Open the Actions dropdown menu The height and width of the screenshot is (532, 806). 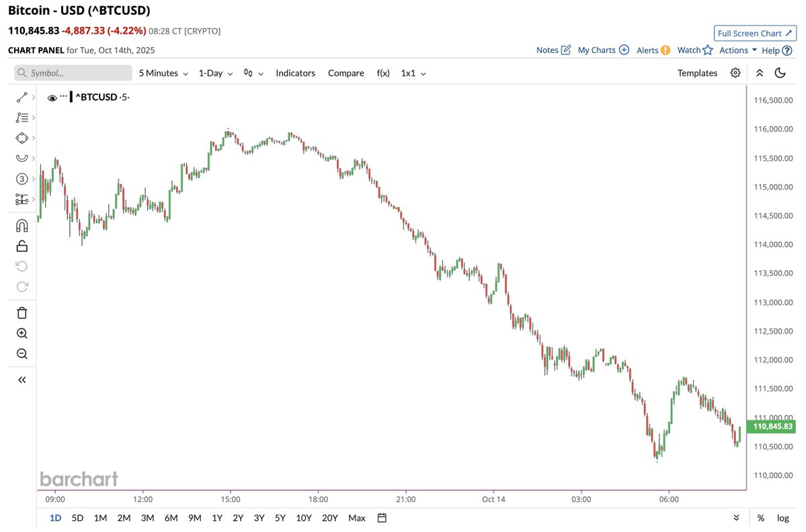point(738,50)
